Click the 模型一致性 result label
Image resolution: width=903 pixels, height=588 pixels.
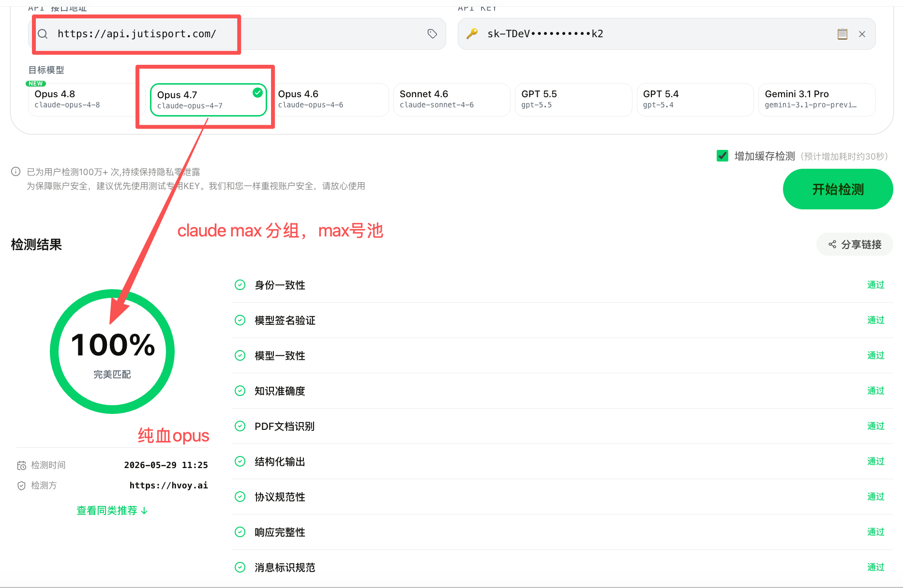pos(280,356)
